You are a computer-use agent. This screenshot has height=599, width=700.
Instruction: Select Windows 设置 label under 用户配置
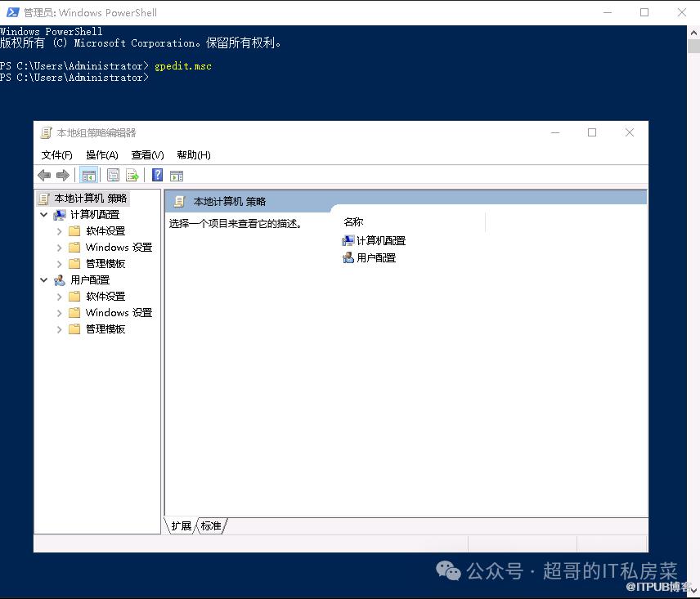point(119,313)
